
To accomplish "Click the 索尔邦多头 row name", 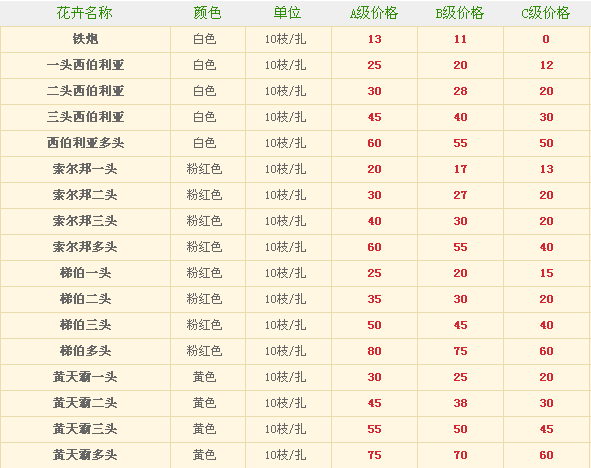I will pos(86,247).
